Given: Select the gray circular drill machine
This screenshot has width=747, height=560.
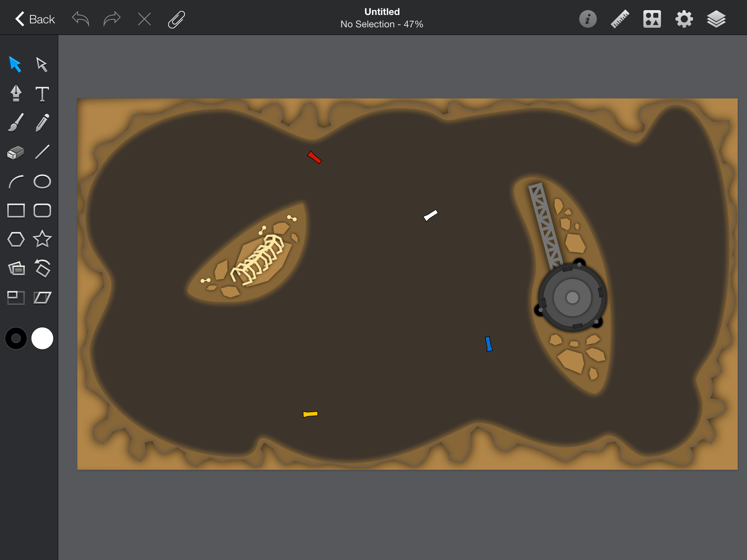Looking at the screenshot, I should pos(572,297).
